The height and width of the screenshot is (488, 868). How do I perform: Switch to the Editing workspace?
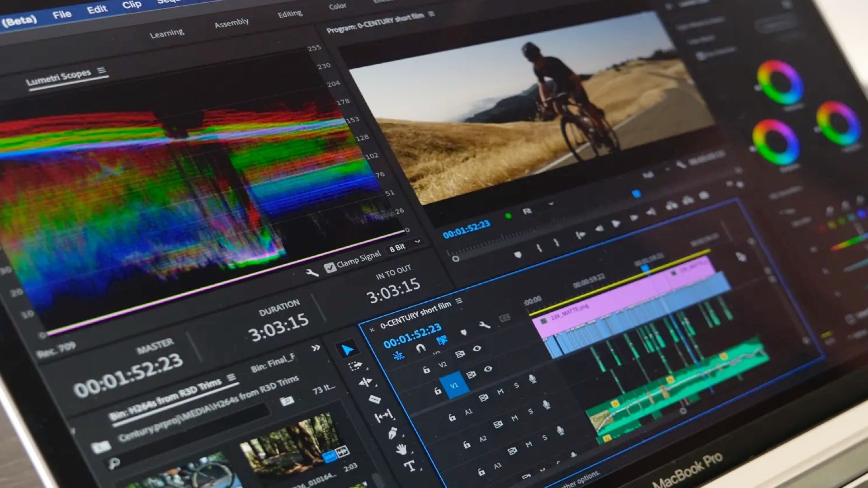pyautogui.click(x=290, y=14)
